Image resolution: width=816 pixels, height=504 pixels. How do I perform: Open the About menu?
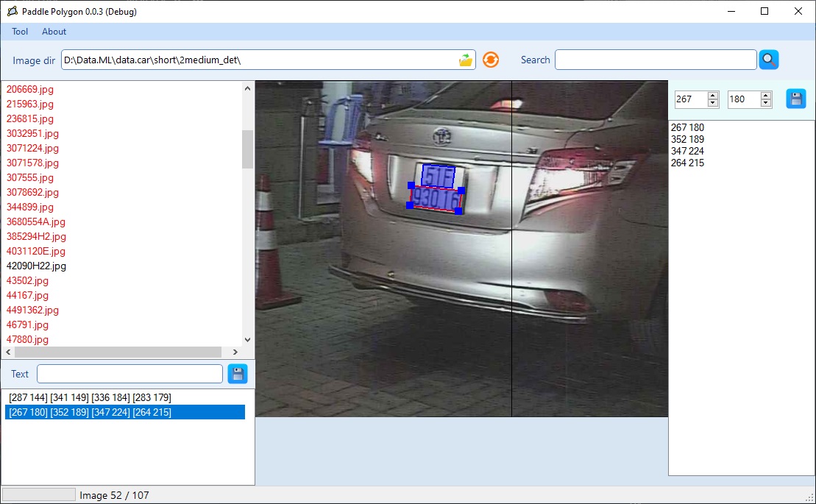(54, 32)
